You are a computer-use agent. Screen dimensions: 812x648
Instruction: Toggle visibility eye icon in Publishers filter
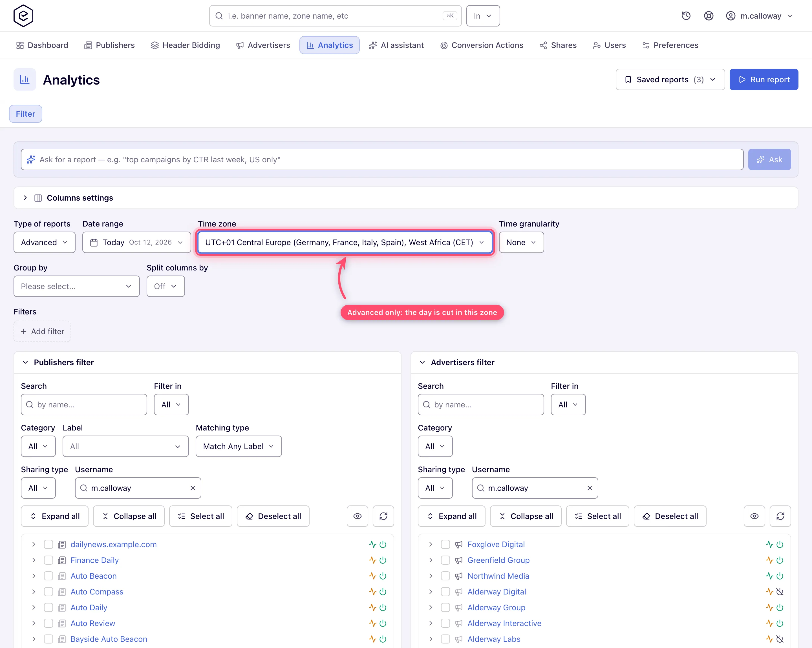click(x=357, y=516)
